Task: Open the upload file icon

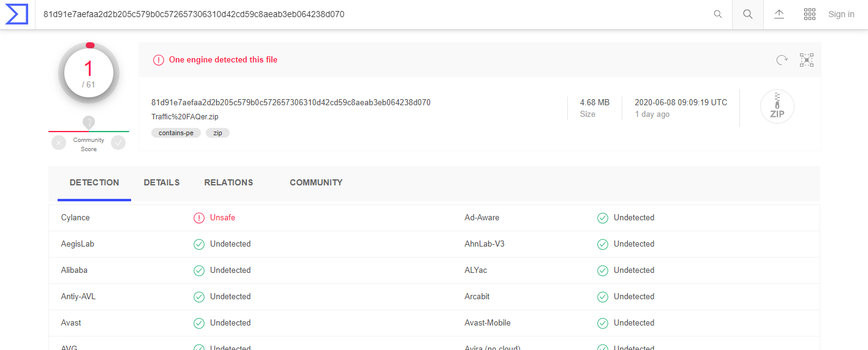Action: point(779,14)
